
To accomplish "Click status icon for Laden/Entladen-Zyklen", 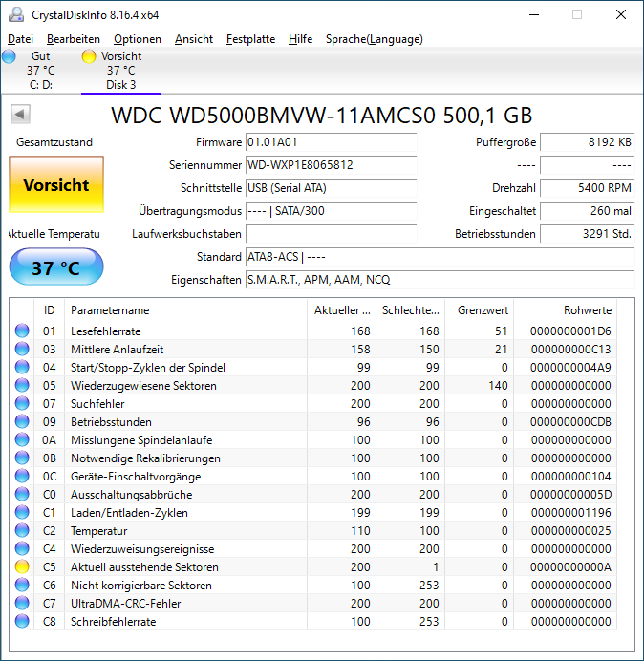I will (x=22, y=512).
